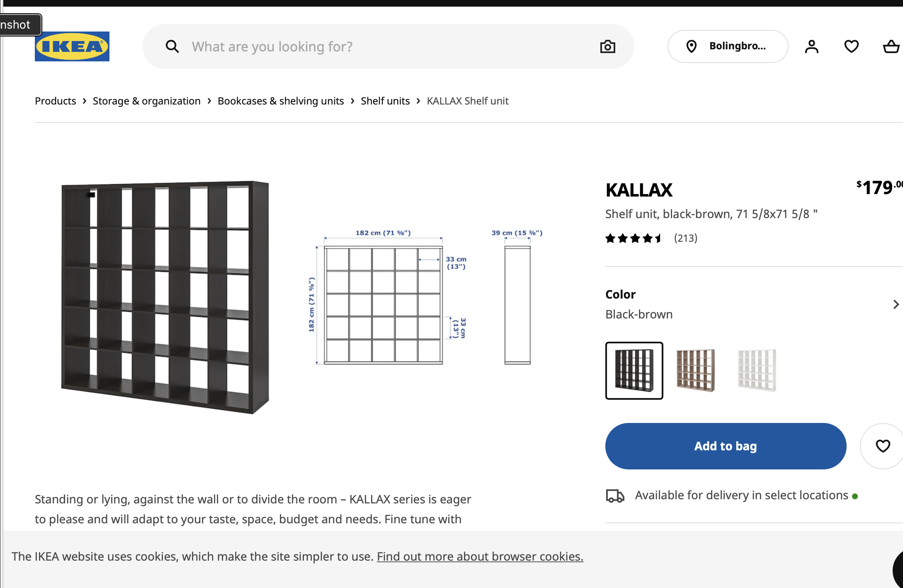The height and width of the screenshot is (588, 903).
Task: Select the white KALLAX color thumbnail
Action: point(757,371)
